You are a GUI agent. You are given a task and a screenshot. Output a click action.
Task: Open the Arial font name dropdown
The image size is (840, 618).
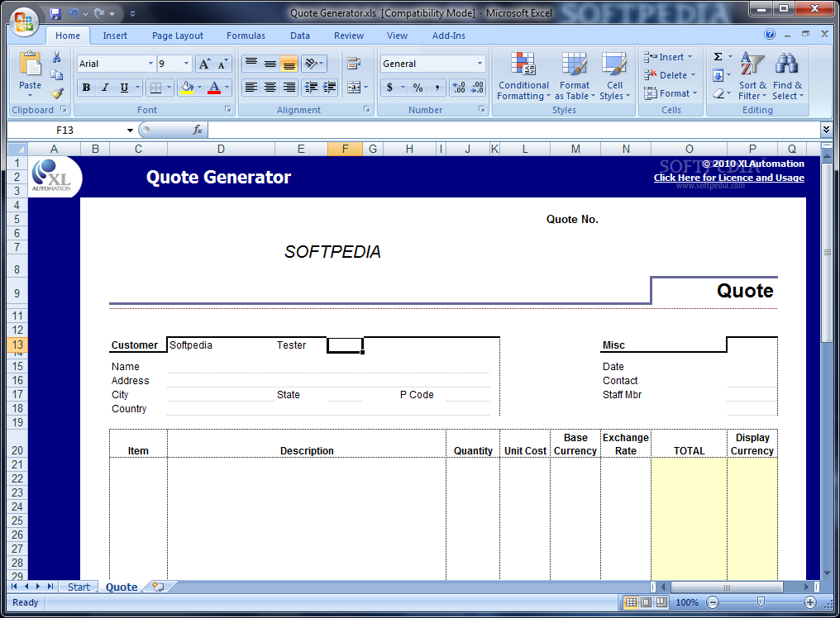(x=150, y=64)
